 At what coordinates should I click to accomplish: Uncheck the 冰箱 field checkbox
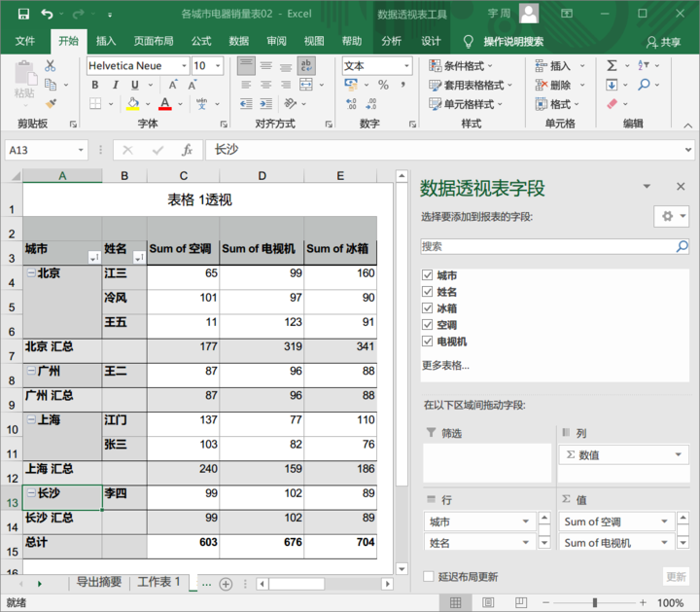point(427,308)
